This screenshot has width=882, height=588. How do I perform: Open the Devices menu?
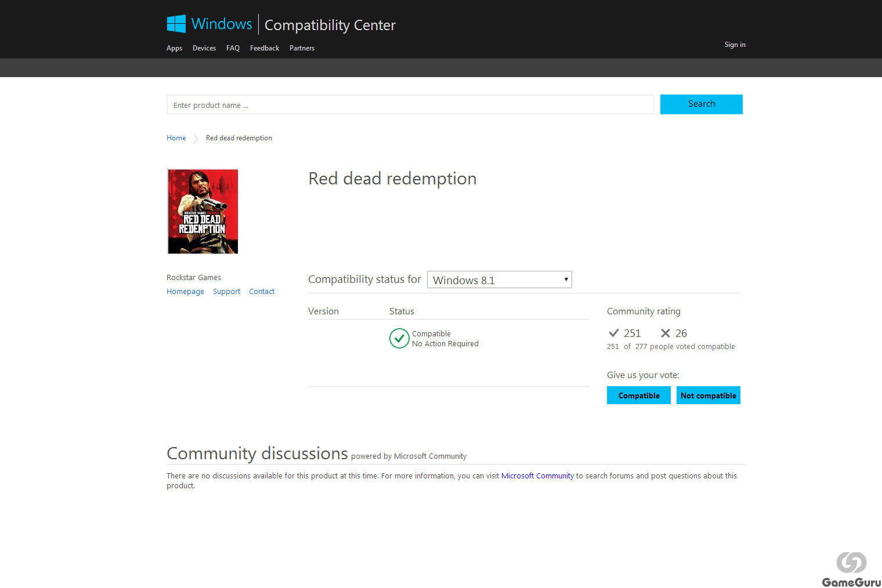tap(204, 48)
